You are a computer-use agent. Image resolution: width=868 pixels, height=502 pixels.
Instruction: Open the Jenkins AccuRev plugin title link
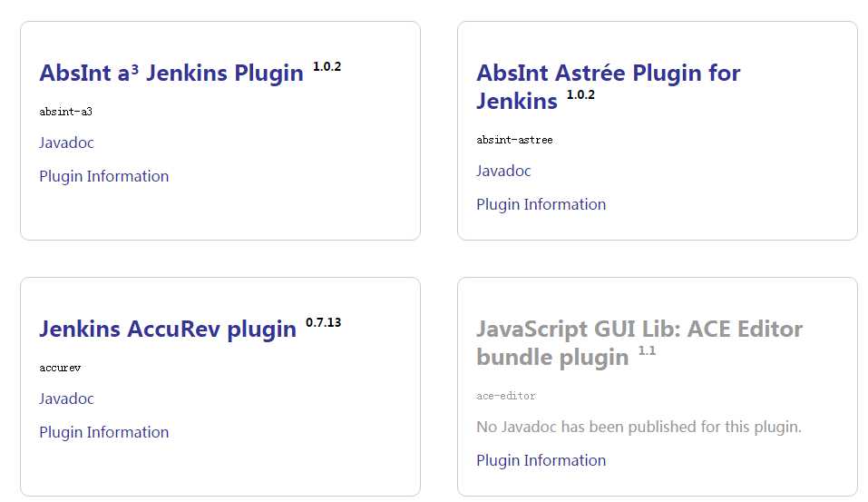click(x=167, y=330)
